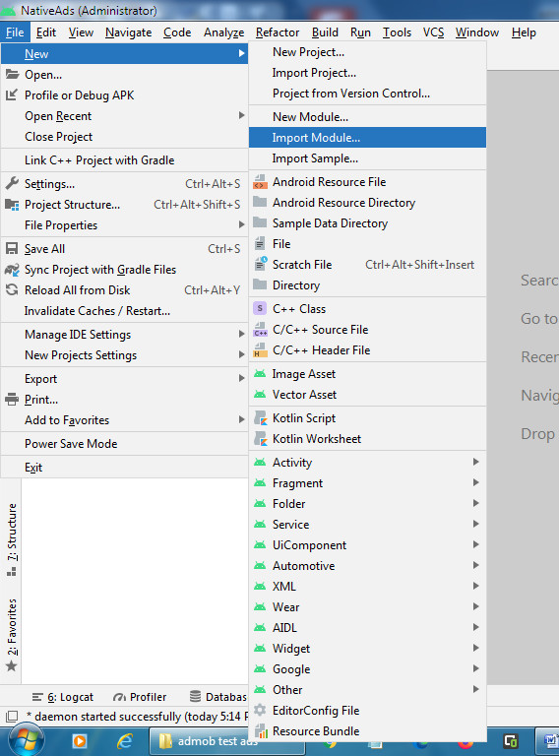The height and width of the screenshot is (756, 559).
Task: Click the Android Resource File icon
Action: (260, 182)
